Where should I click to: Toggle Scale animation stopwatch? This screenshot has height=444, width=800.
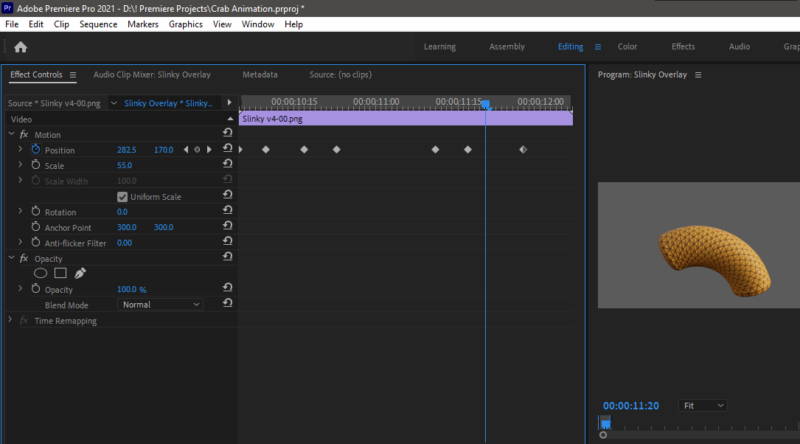point(36,165)
